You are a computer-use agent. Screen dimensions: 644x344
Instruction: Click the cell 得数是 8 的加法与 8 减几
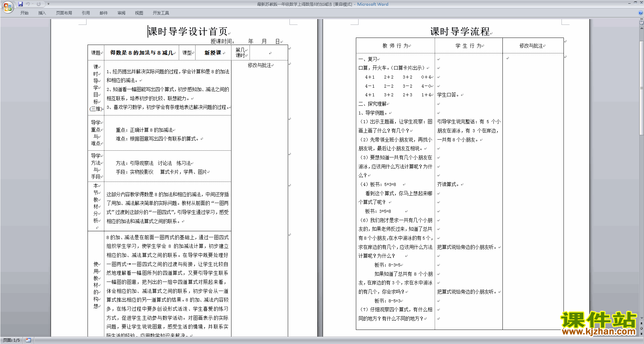click(x=142, y=53)
